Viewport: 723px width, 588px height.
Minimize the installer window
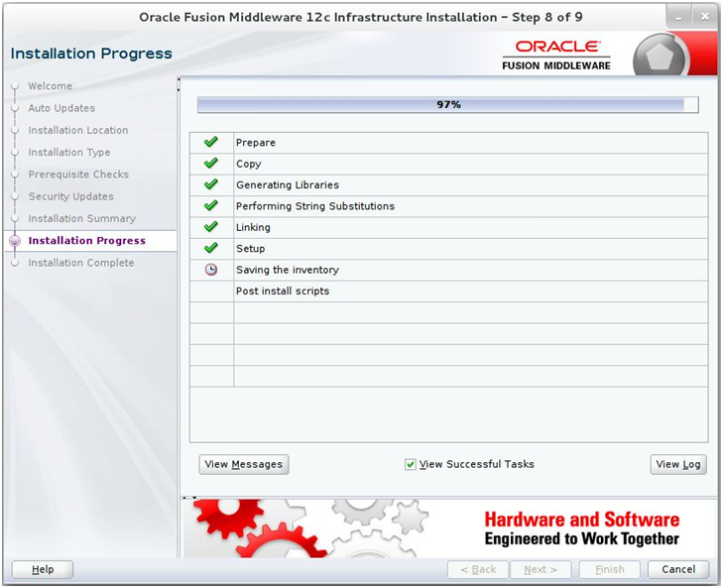click(x=677, y=17)
